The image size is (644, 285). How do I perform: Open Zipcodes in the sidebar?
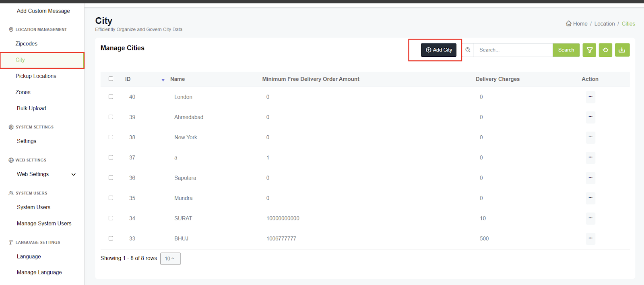click(27, 43)
